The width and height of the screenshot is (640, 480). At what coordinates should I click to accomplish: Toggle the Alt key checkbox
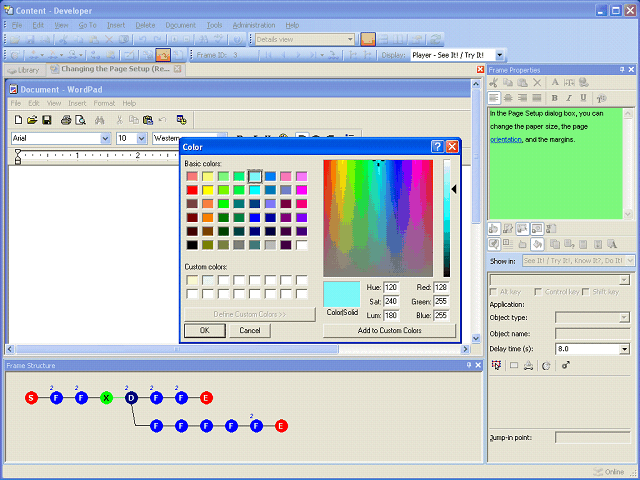pos(493,292)
